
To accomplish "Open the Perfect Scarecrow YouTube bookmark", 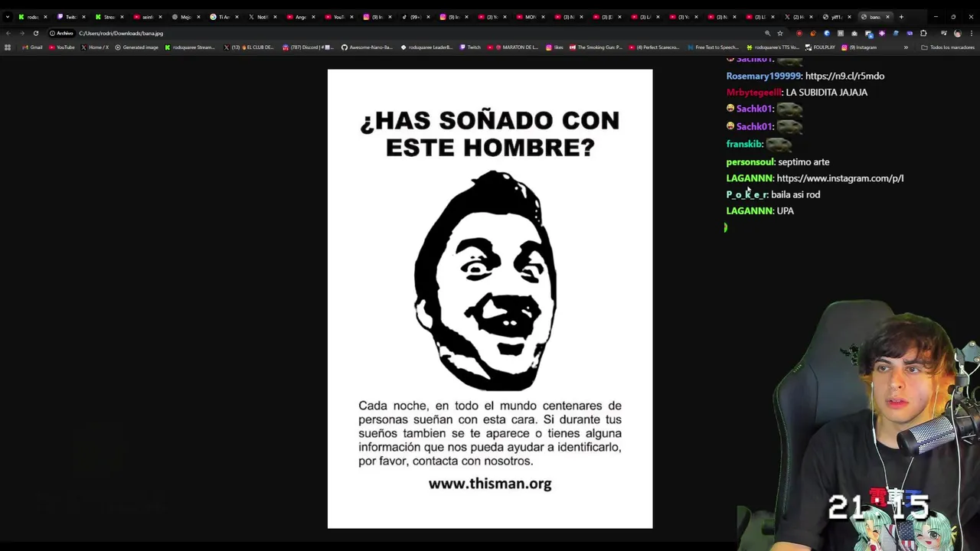I will click(x=654, y=47).
